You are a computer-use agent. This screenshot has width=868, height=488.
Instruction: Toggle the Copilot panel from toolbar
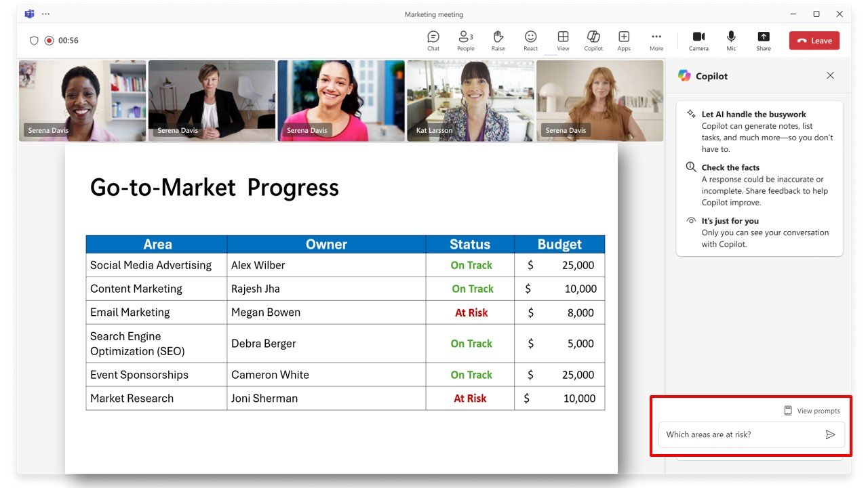[593, 41]
